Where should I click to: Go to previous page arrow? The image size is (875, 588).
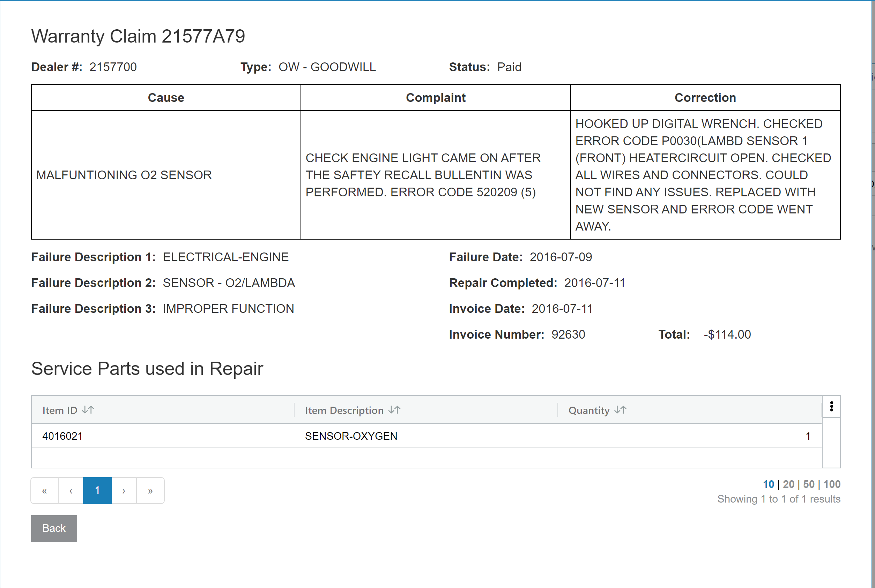point(71,490)
